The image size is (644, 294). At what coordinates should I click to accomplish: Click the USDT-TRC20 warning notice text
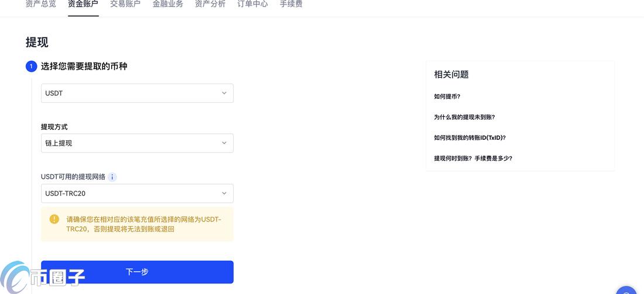(144, 224)
